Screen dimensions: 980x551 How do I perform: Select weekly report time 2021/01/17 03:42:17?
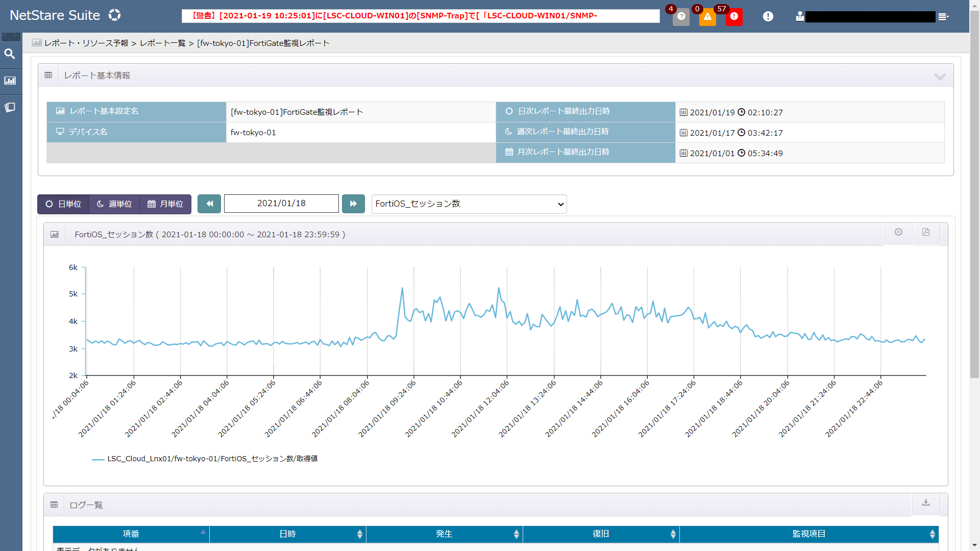coord(731,133)
